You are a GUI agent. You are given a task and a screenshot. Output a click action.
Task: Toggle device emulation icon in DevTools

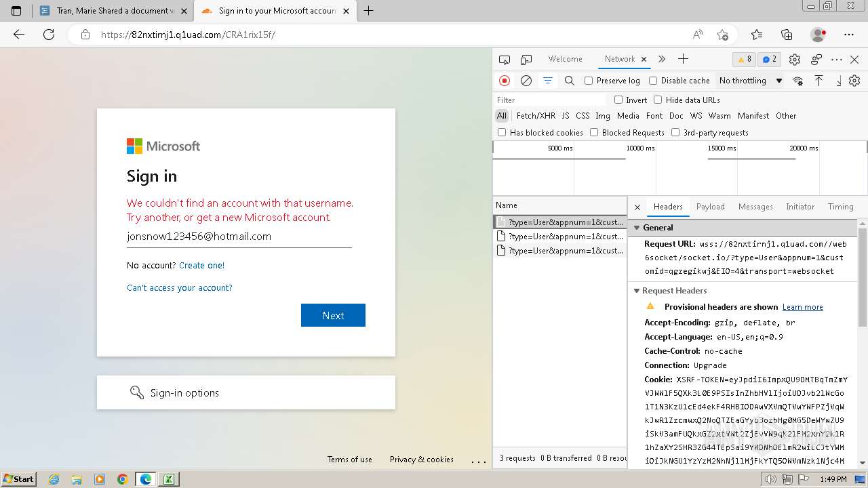[x=526, y=60]
